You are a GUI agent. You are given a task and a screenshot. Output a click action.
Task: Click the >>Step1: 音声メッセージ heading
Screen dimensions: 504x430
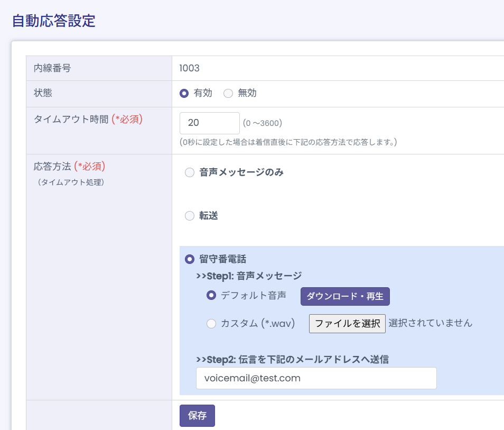point(249,276)
